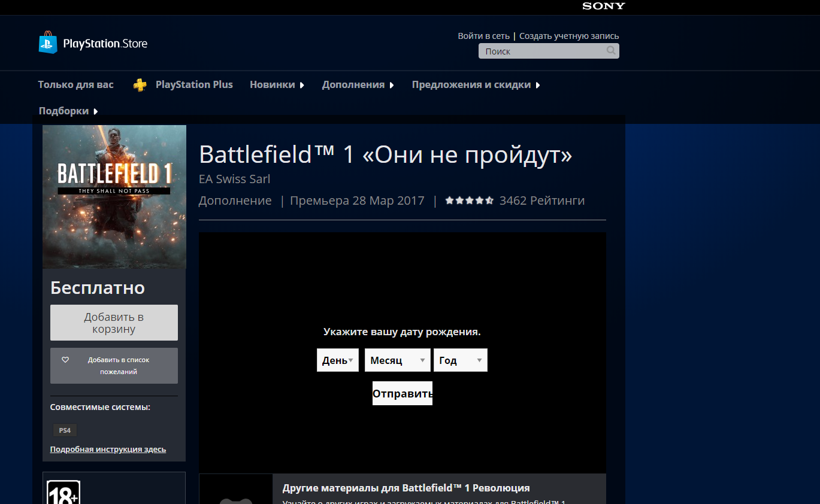The image size is (820, 504).
Task: Click the Дополнение category label
Action: coord(235,201)
